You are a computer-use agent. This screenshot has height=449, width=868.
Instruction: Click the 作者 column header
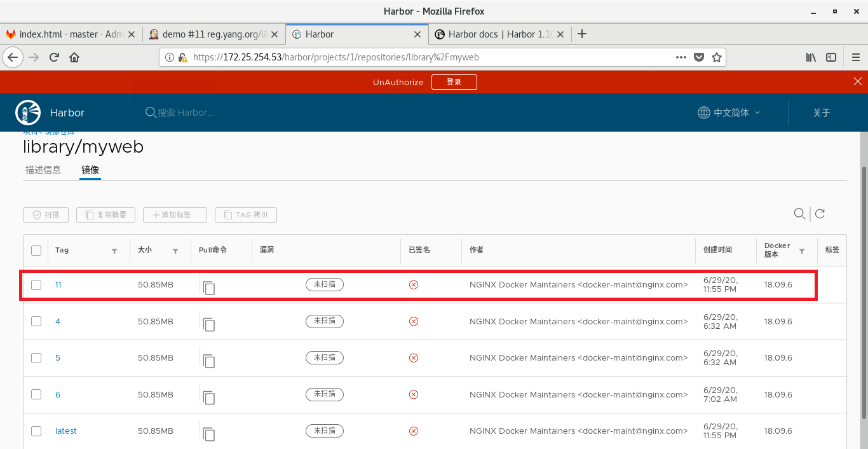[477, 250]
